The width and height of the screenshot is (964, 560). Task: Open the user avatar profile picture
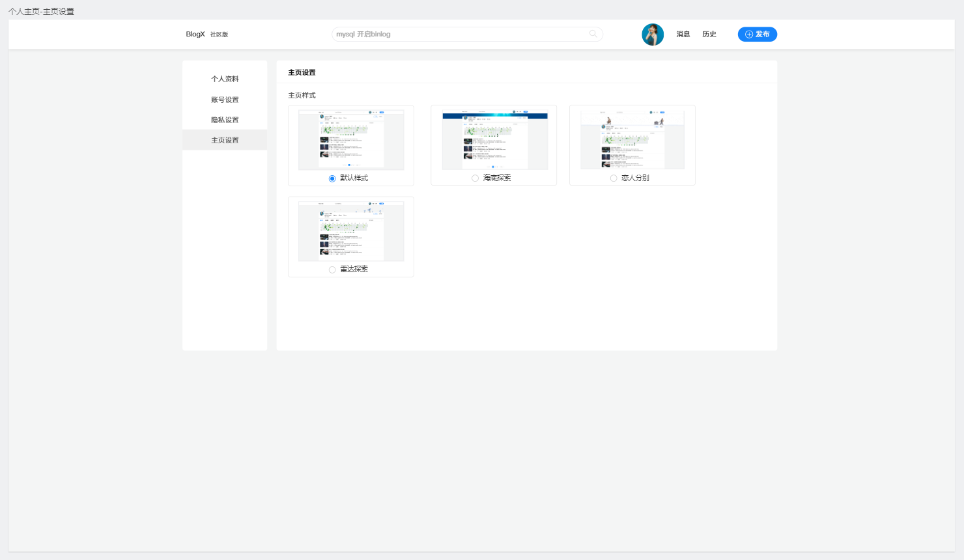coord(653,35)
